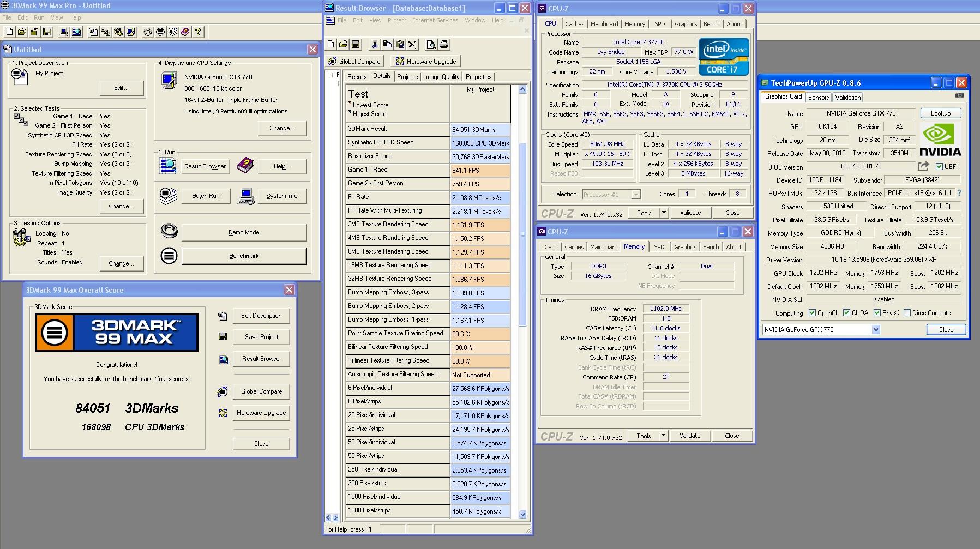Screen dimensions: 980x549
Task: Click the question mark icon in 3DMark toolbar
Action: 199,32
